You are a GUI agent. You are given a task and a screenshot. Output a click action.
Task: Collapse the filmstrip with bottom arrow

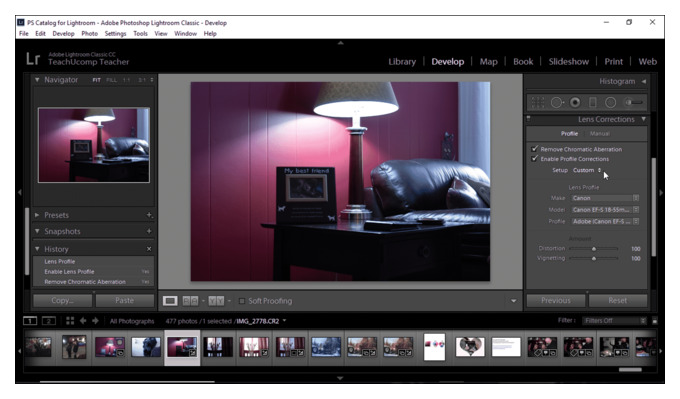coord(340,379)
